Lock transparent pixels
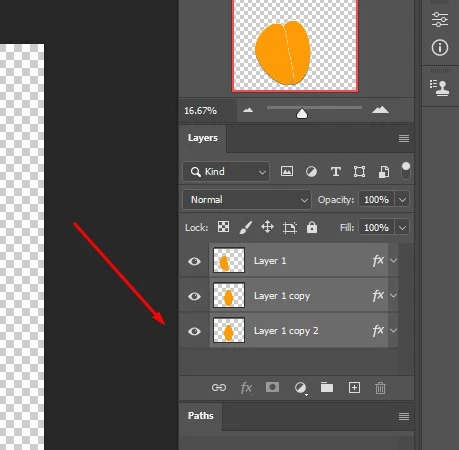The width and height of the screenshot is (459, 450). [x=223, y=227]
